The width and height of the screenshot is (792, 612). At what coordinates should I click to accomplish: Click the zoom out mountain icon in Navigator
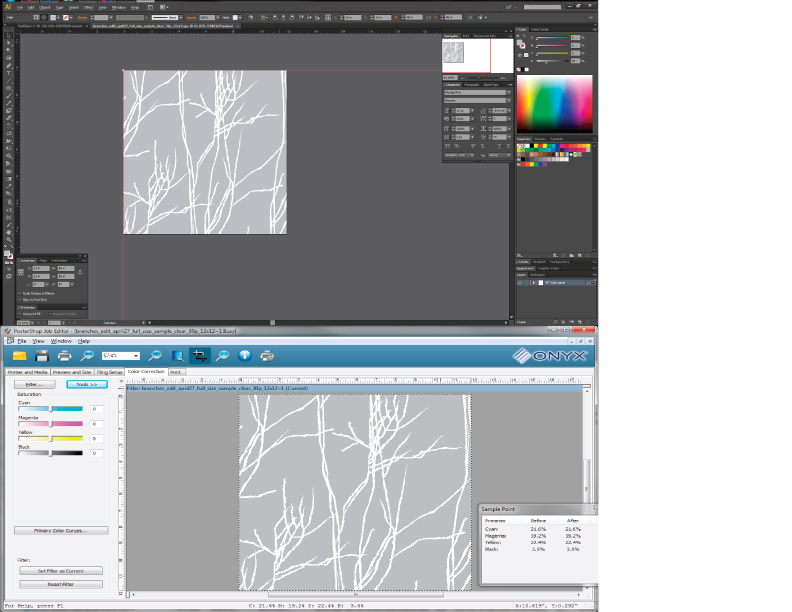coord(461,78)
